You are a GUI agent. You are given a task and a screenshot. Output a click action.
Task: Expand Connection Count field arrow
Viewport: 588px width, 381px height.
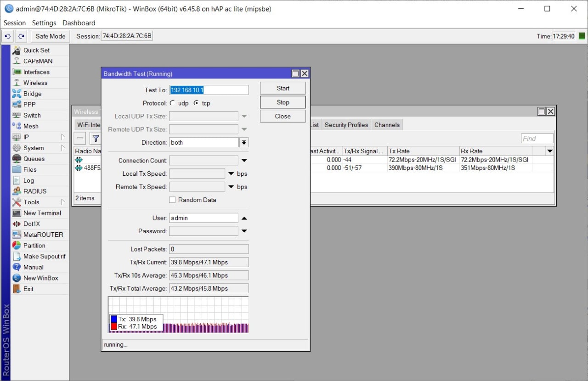[244, 161]
